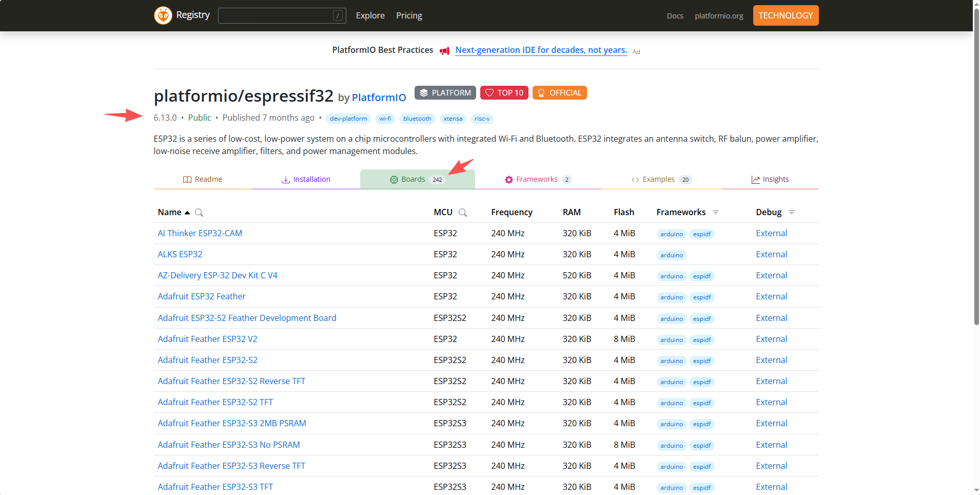The width and height of the screenshot is (980, 495).
Task: Select the wi-fi tag
Action: 385,119
